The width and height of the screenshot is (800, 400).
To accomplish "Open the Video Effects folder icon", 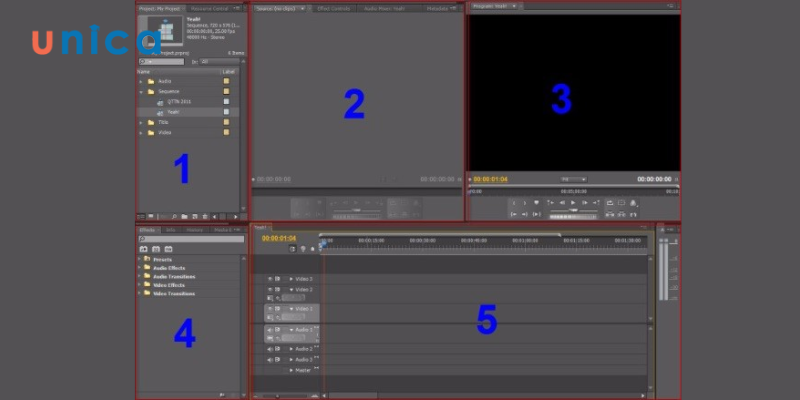I will coord(147,285).
